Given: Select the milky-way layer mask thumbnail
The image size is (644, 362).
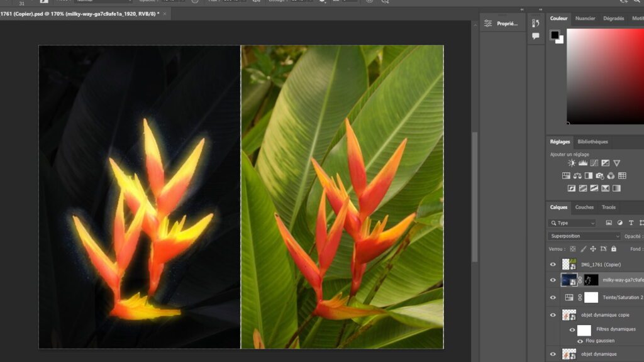Looking at the screenshot, I should click(591, 280).
